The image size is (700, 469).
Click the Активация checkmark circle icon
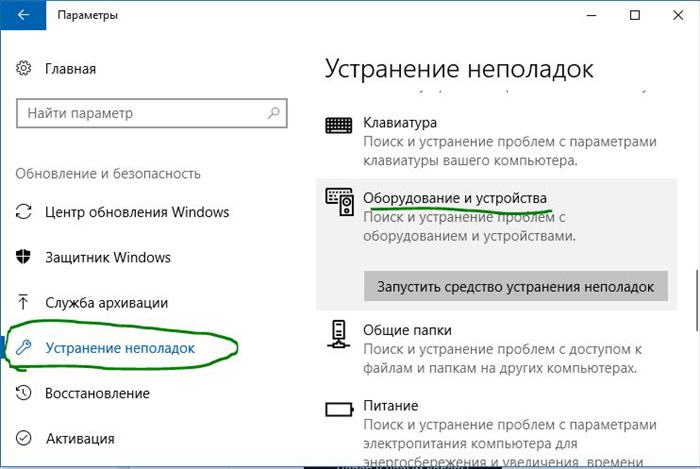click(24, 438)
